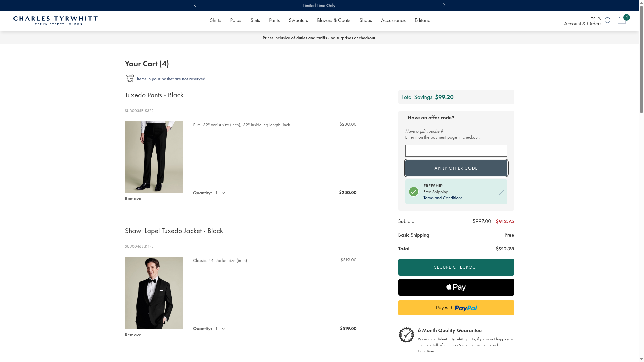The width and height of the screenshot is (644, 362).
Task: Click Apply Offer Code button
Action: (456, 168)
